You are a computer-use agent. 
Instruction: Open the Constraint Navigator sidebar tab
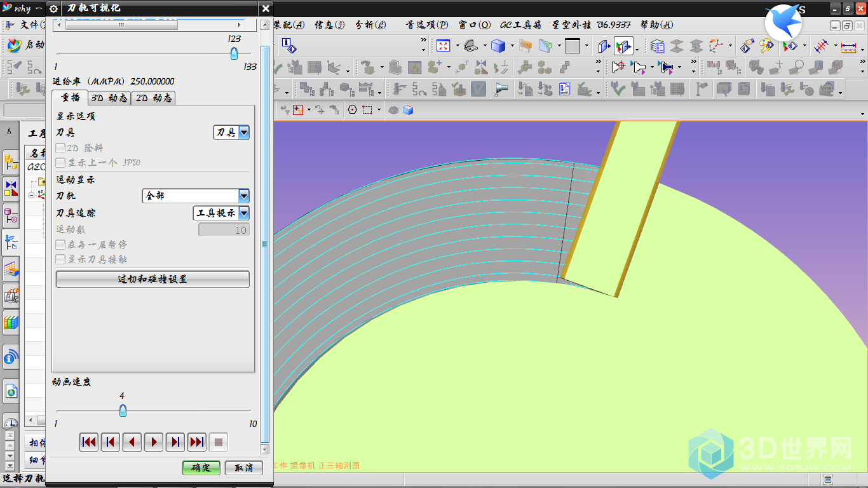11,188
